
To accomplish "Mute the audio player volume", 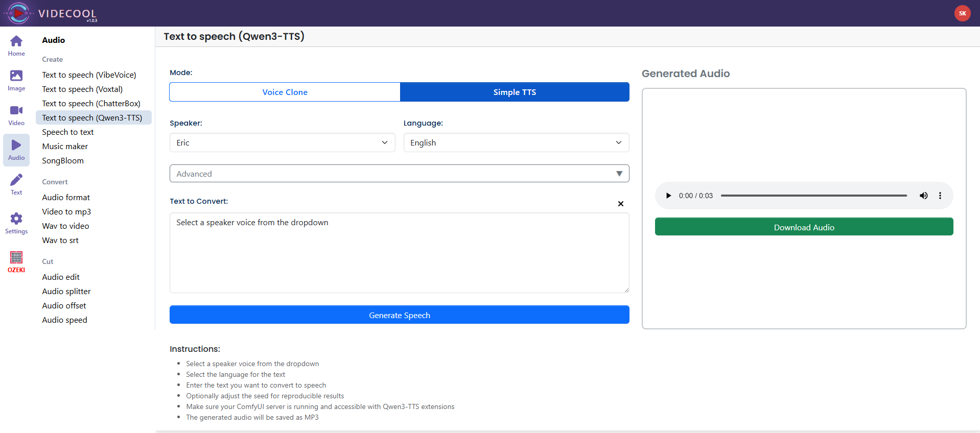I will click(x=924, y=196).
